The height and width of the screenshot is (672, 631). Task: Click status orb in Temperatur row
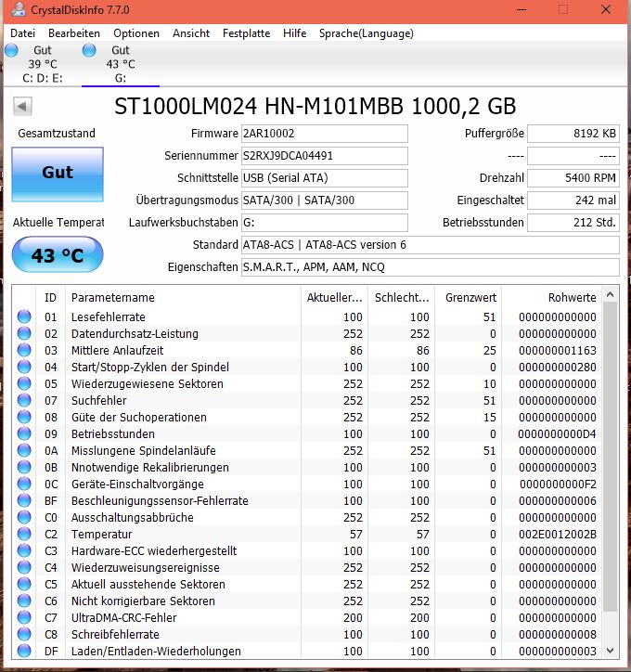(x=24, y=534)
